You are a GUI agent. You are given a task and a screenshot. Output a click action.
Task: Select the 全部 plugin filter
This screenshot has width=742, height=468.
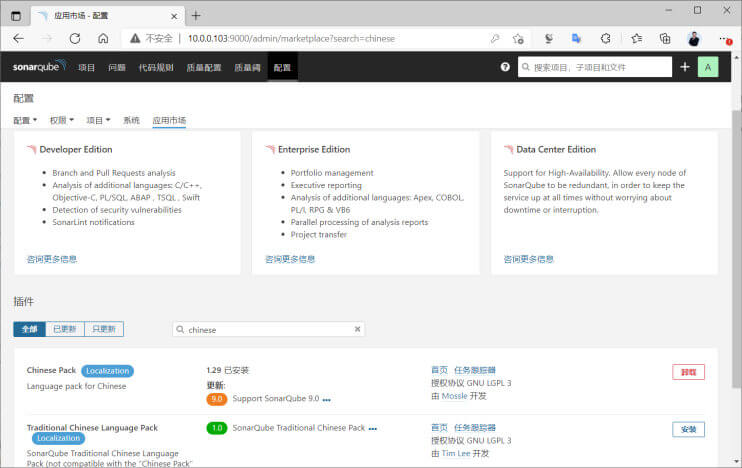point(29,329)
